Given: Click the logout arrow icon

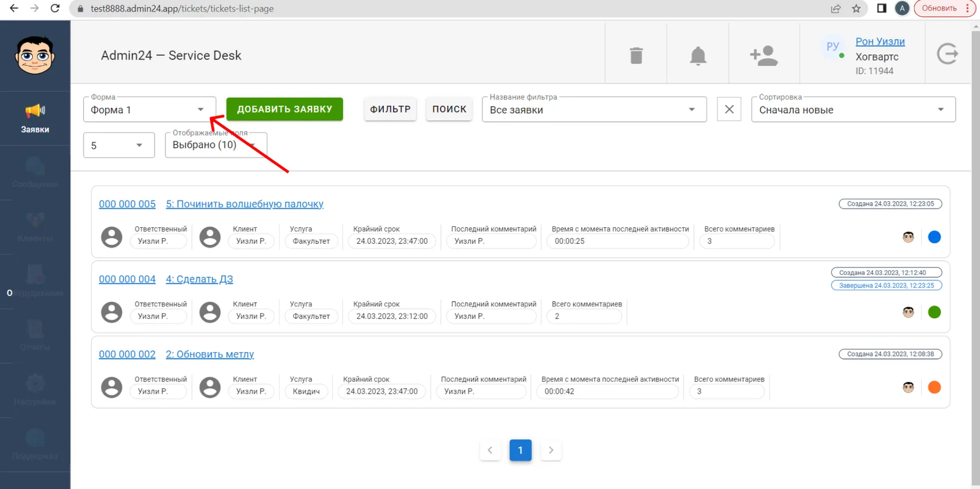Looking at the screenshot, I should (947, 54).
